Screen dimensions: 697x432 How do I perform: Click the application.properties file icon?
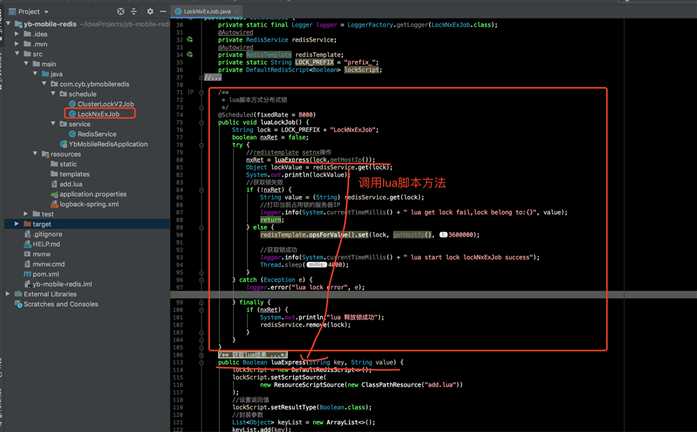(x=54, y=194)
